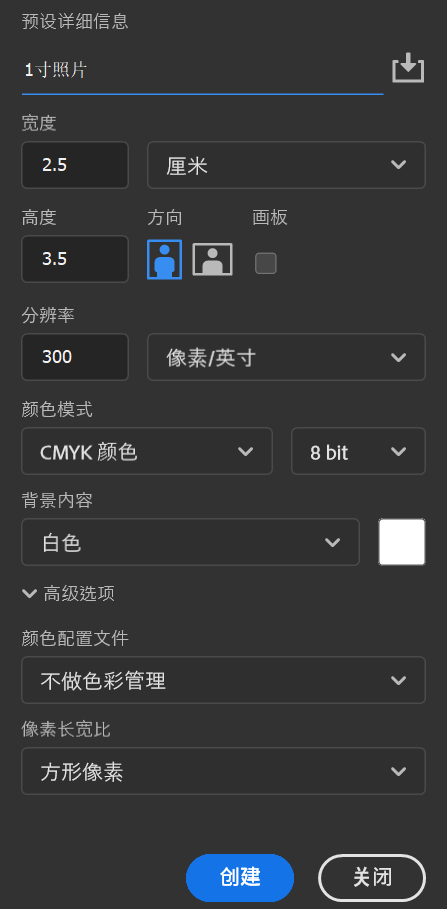Click the 创建 button
This screenshot has width=447, height=909.
pyautogui.click(x=240, y=878)
